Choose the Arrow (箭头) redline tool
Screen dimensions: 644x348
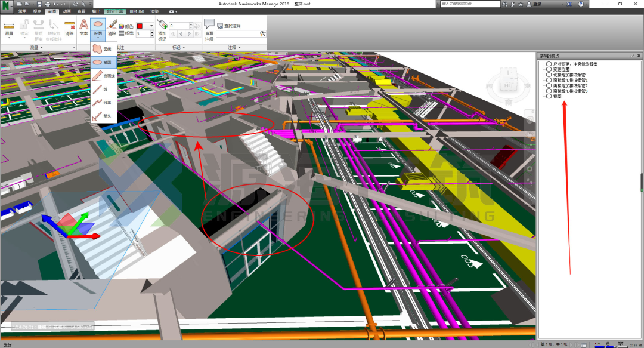104,116
